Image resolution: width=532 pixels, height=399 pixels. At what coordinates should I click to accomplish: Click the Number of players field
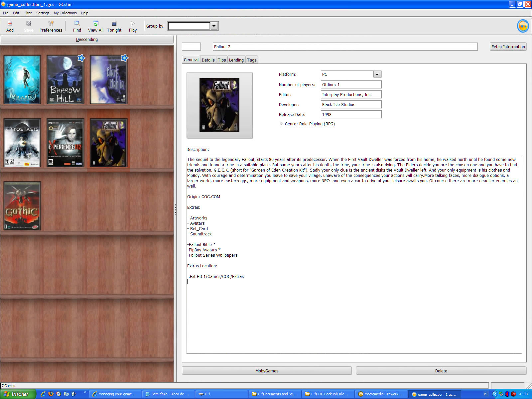351,84
